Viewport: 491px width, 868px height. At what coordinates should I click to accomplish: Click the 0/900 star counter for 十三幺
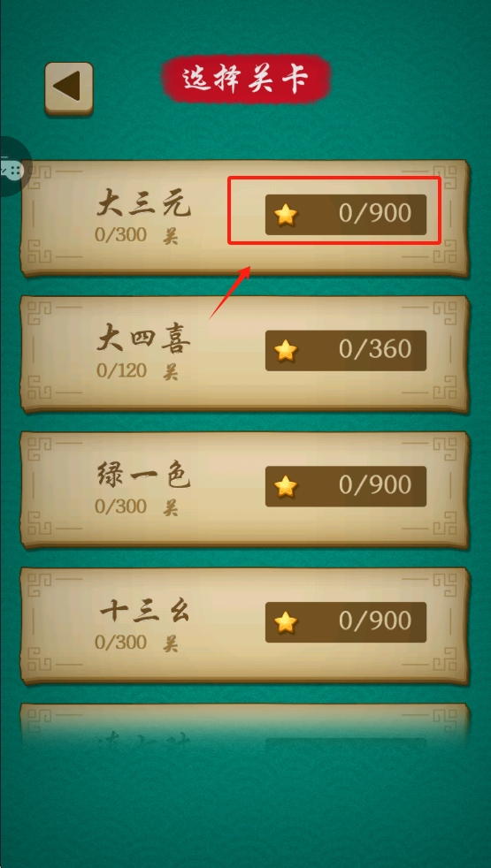coord(346,622)
